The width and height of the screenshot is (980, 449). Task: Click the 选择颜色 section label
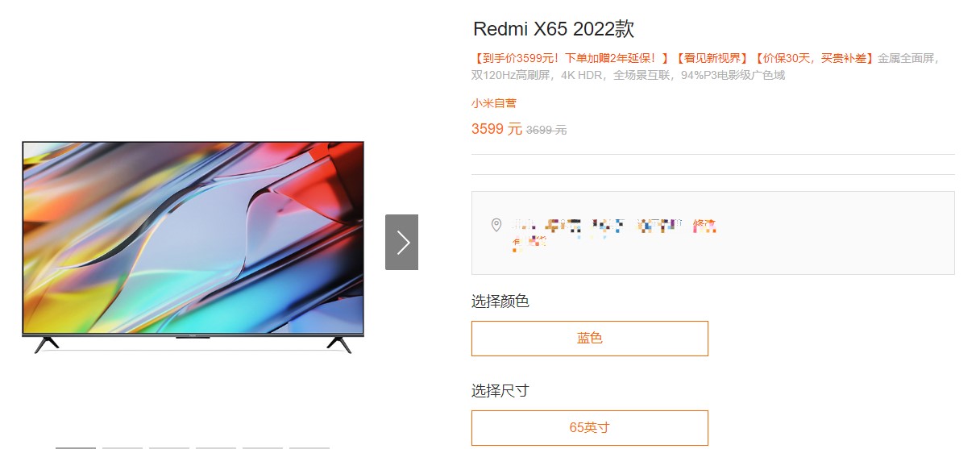(x=500, y=301)
